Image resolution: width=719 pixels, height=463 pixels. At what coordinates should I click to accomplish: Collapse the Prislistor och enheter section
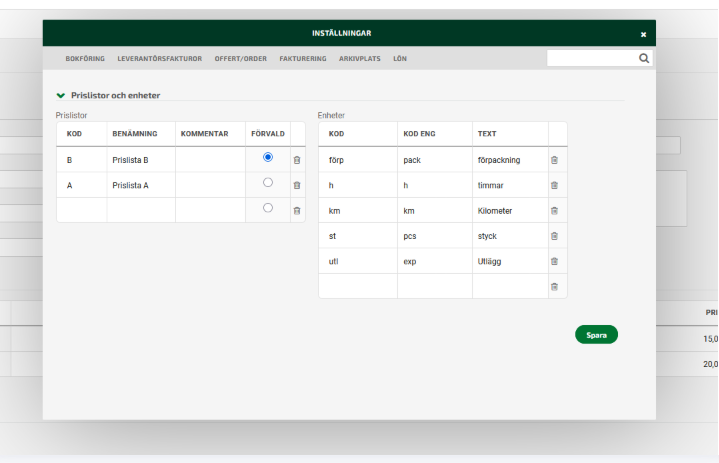point(61,95)
